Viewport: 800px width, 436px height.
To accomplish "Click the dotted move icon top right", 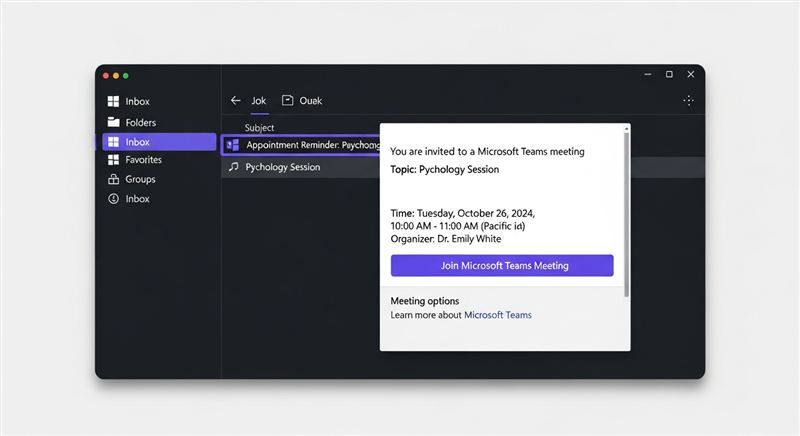I will click(688, 100).
